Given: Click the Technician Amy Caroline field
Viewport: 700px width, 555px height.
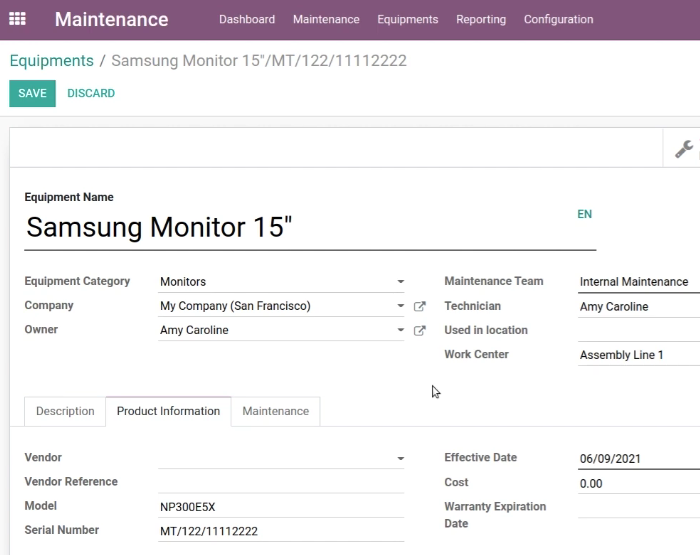Looking at the screenshot, I should tap(639, 306).
